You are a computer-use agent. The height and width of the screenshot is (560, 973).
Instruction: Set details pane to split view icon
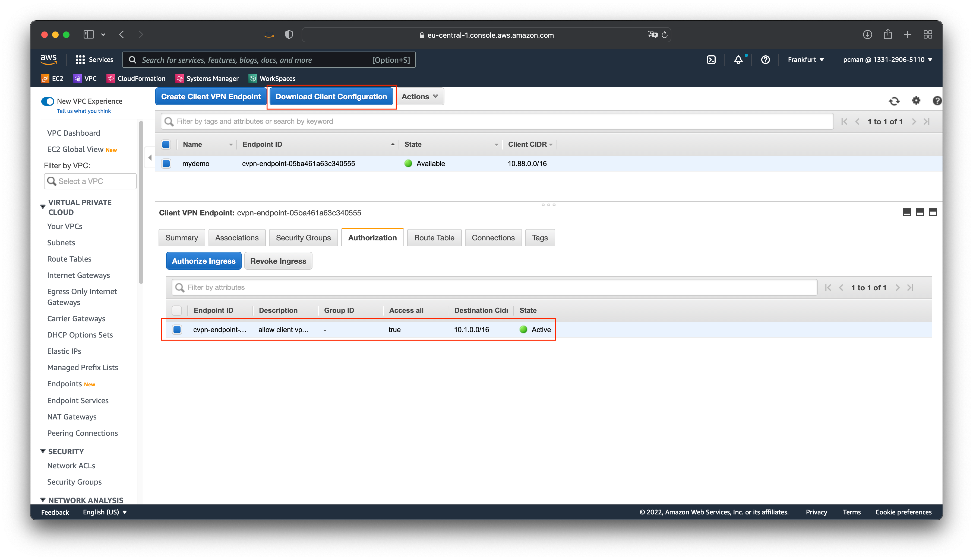pyautogui.click(x=920, y=212)
